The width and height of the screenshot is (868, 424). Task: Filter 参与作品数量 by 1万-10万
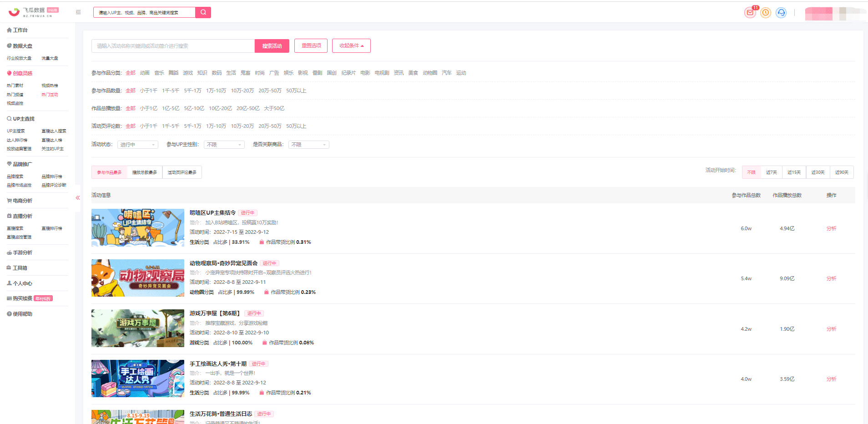pyautogui.click(x=216, y=91)
